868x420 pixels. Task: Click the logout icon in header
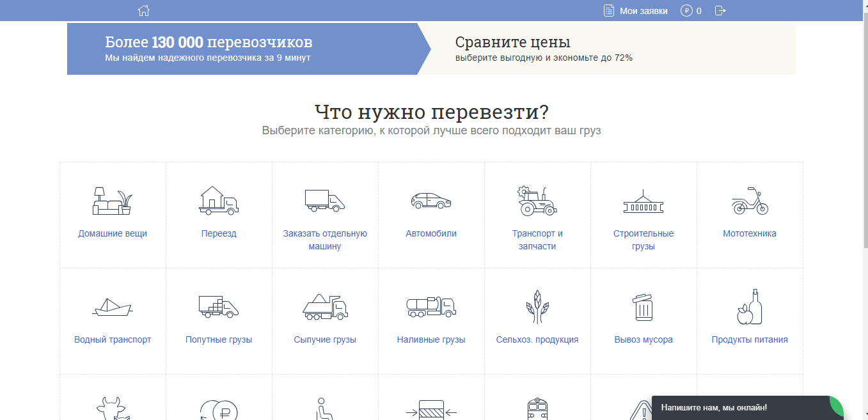point(720,11)
